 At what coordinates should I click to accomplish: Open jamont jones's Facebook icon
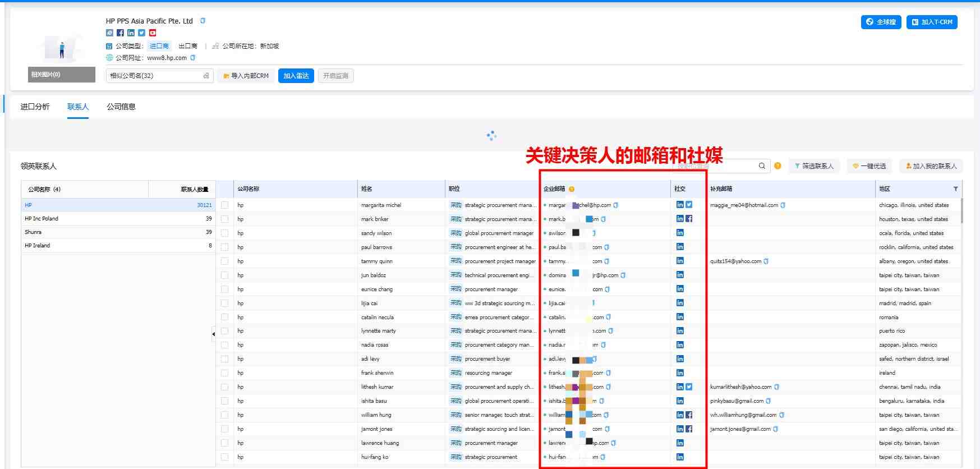pyautogui.click(x=689, y=429)
